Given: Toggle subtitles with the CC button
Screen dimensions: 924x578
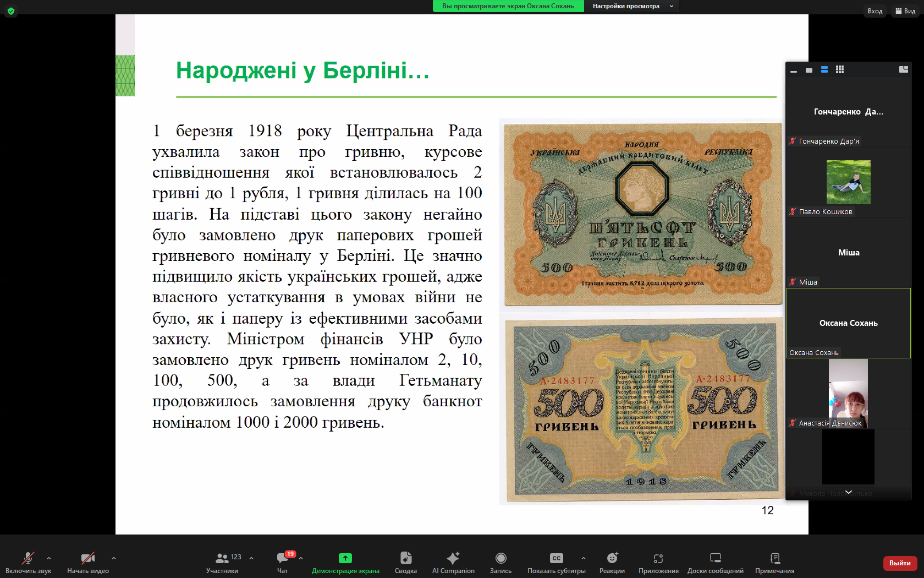Looking at the screenshot, I should coord(556,558).
